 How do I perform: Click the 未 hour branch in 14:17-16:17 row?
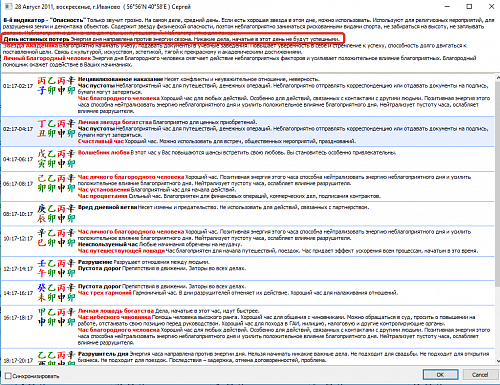[x=41, y=297]
